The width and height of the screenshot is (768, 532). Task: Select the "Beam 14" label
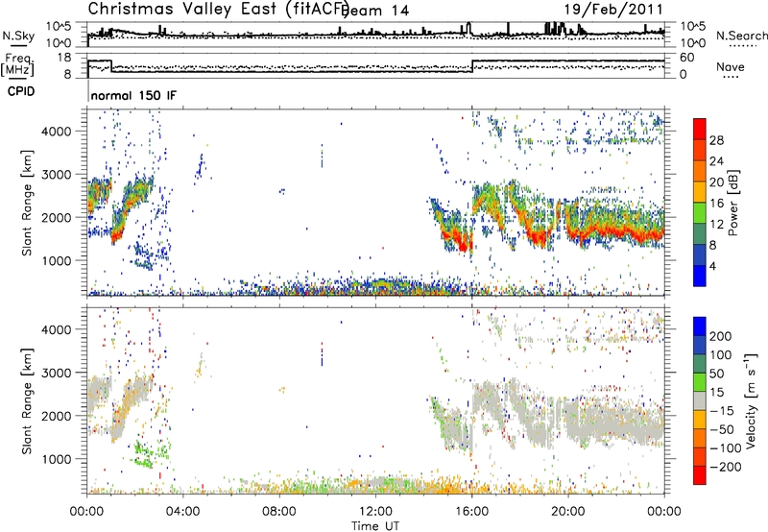(375, 11)
